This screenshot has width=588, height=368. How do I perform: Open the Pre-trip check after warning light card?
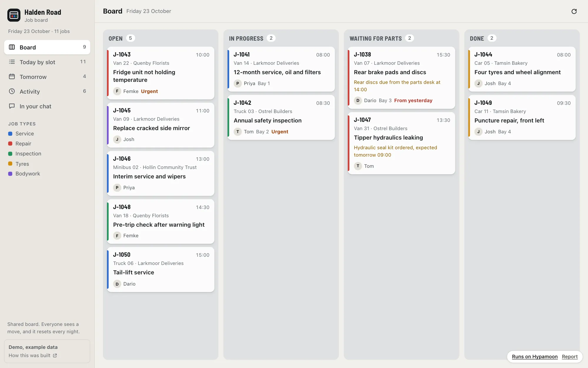(161, 221)
